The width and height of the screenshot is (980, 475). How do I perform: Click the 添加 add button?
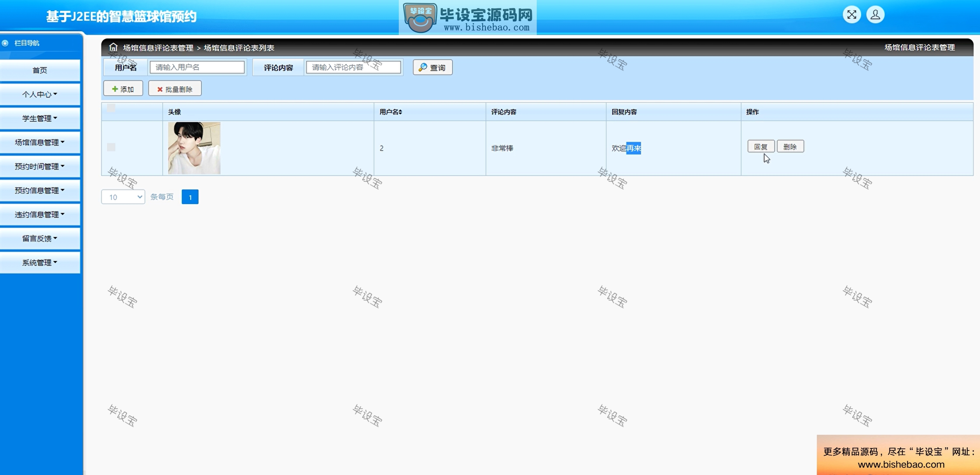point(123,88)
